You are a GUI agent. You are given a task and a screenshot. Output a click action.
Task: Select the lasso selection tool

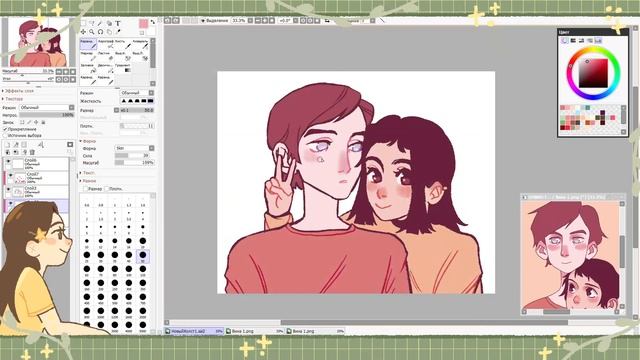(91, 24)
